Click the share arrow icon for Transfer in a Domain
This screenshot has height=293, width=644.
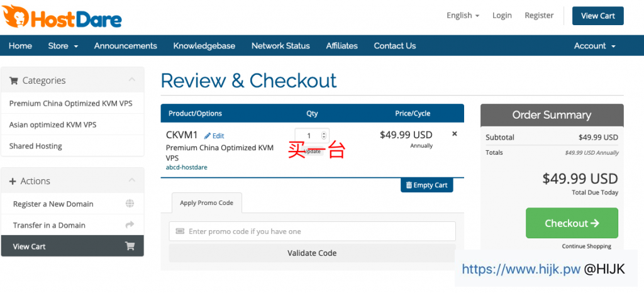(x=130, y=225)
